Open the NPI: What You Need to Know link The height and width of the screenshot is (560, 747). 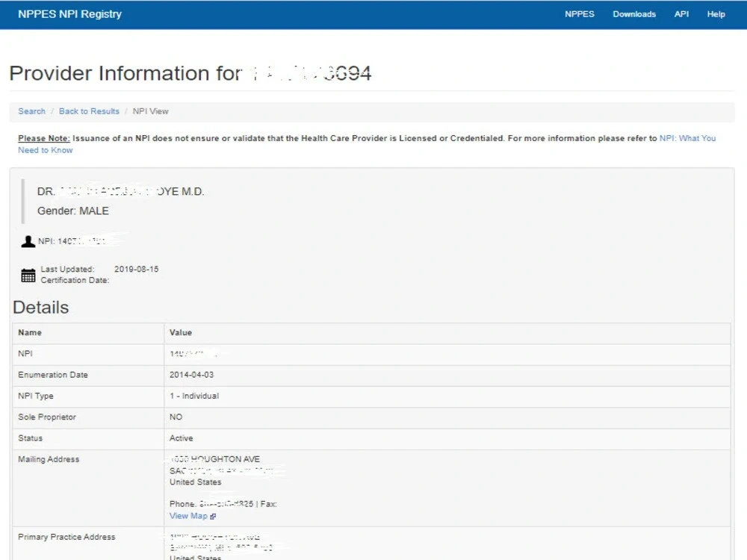pos(686,138)
